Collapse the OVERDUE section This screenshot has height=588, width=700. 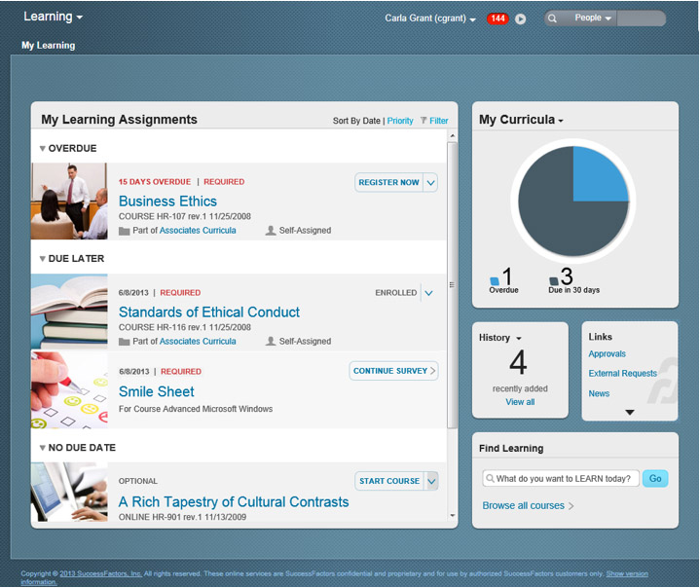tap(43, 149)
